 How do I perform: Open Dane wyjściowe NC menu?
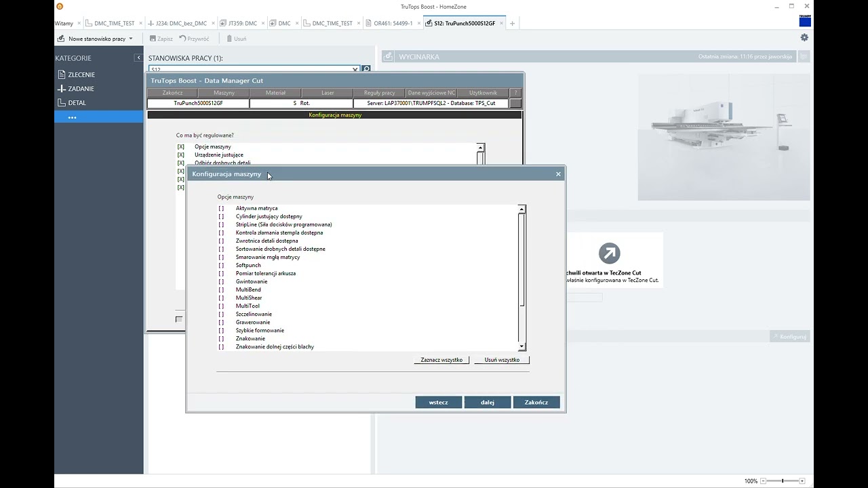432,93
